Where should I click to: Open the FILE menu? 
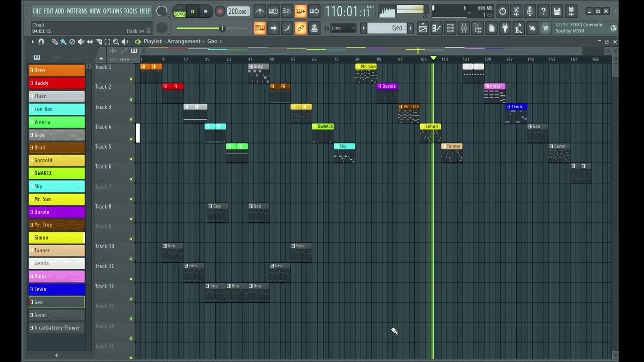point(37,11)
